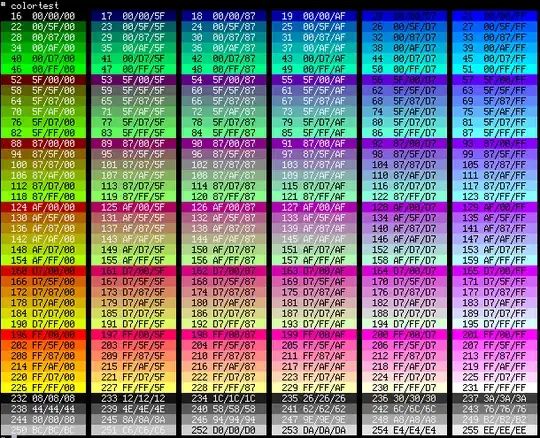Click color cell 90 87/00/87
Viewport: 540px width, 438px height.
(x=224, y=144)
